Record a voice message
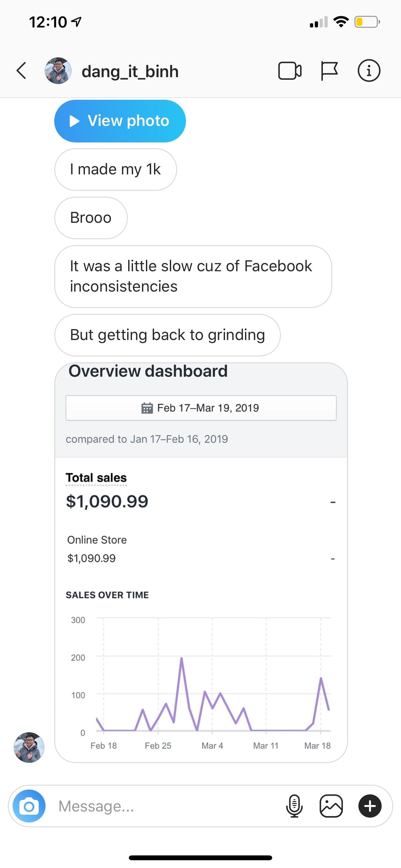Image resolution: width=401 pixels, height=868 pixels. (294, 806)
